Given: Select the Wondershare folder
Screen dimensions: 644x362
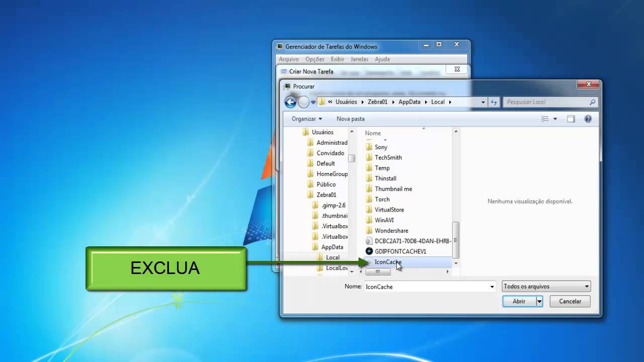Looking at the screenshot, I should pos(391,231).
